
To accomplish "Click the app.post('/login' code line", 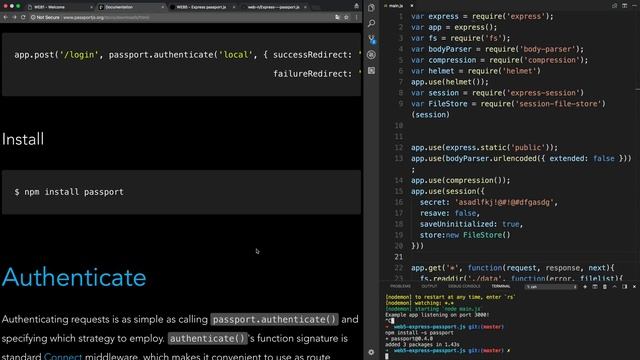I will 187,55.
